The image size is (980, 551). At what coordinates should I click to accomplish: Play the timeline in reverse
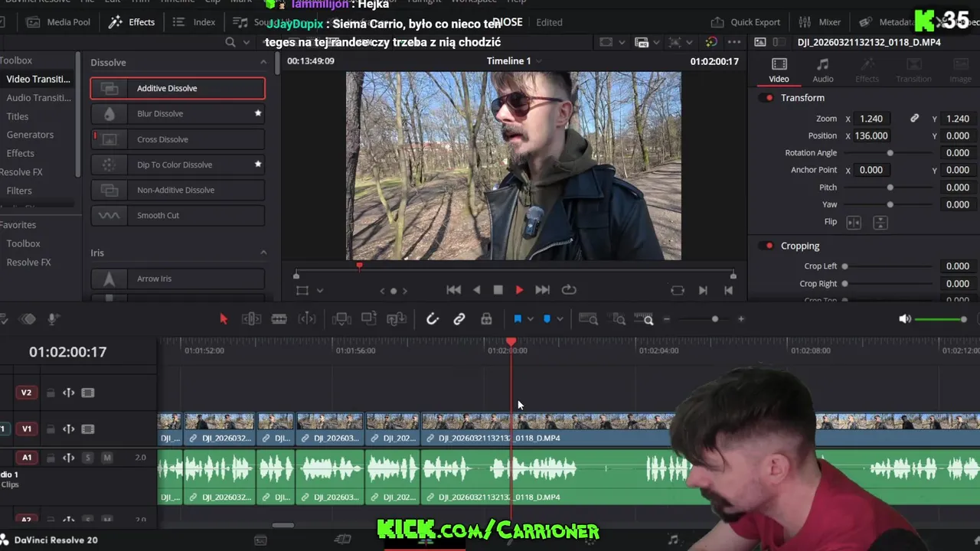(477, 290)
